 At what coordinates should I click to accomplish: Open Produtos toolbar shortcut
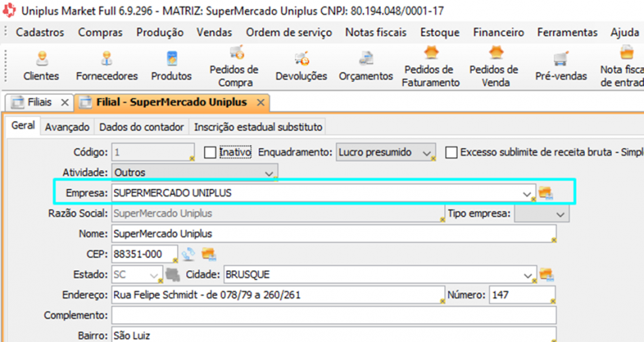coord(172,66)
